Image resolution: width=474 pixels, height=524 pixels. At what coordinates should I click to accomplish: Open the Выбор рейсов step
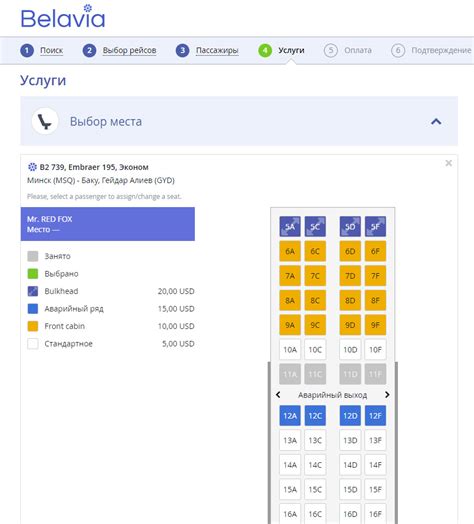129,50
